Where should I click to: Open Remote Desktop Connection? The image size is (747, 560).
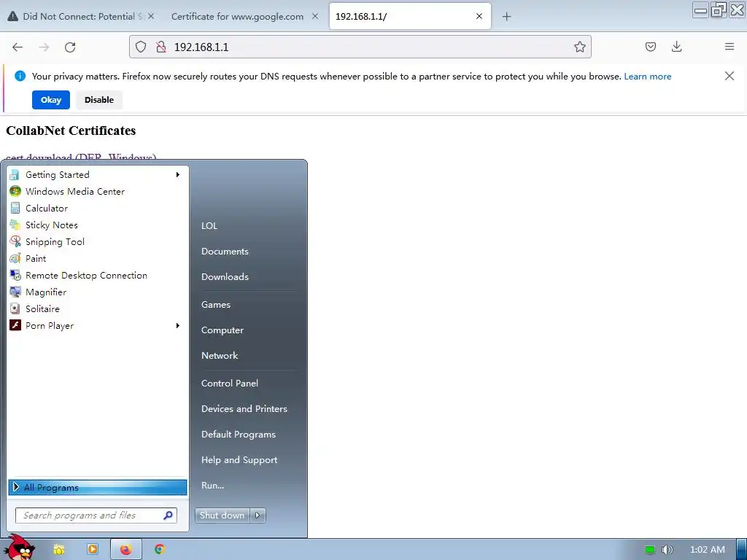(x=98, y=275)
